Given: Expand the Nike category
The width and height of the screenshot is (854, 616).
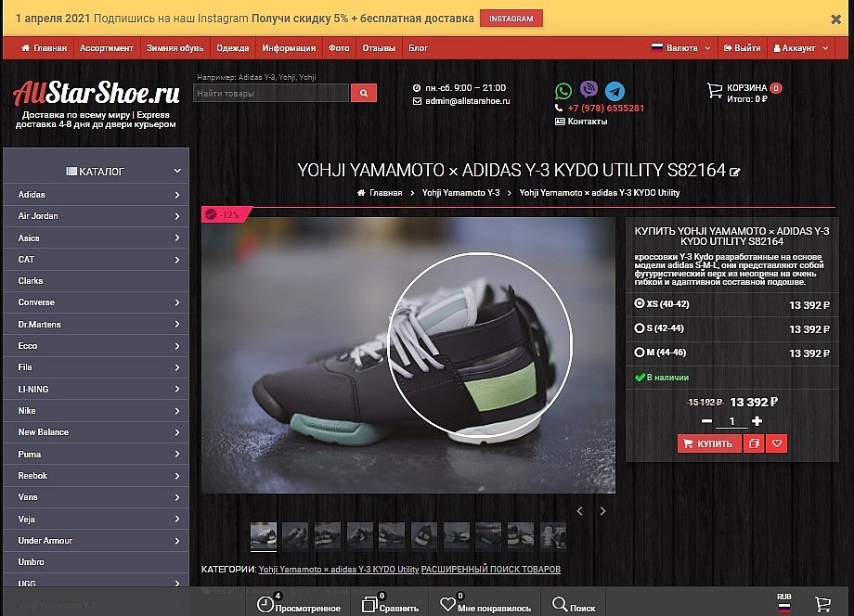Looking at the screenshot, I should click(x=177, y=411).
